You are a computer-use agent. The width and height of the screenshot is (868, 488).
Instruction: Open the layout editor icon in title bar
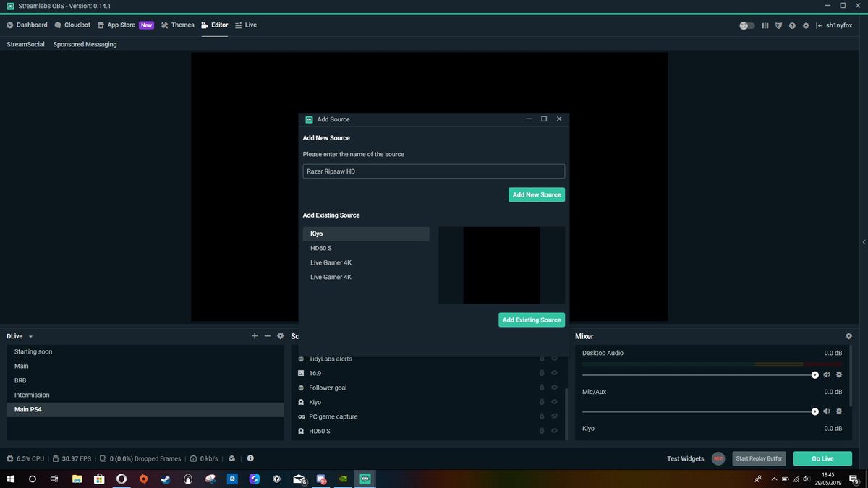765,25
